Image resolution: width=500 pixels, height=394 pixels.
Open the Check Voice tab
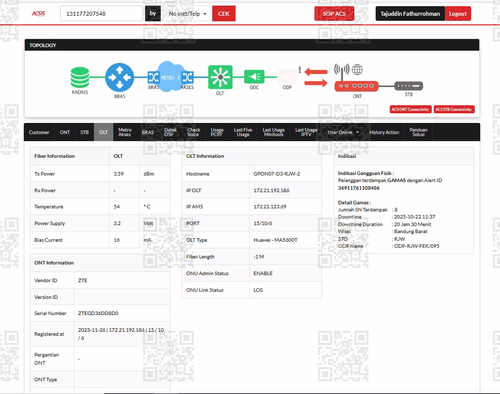[x=193, y=132]
